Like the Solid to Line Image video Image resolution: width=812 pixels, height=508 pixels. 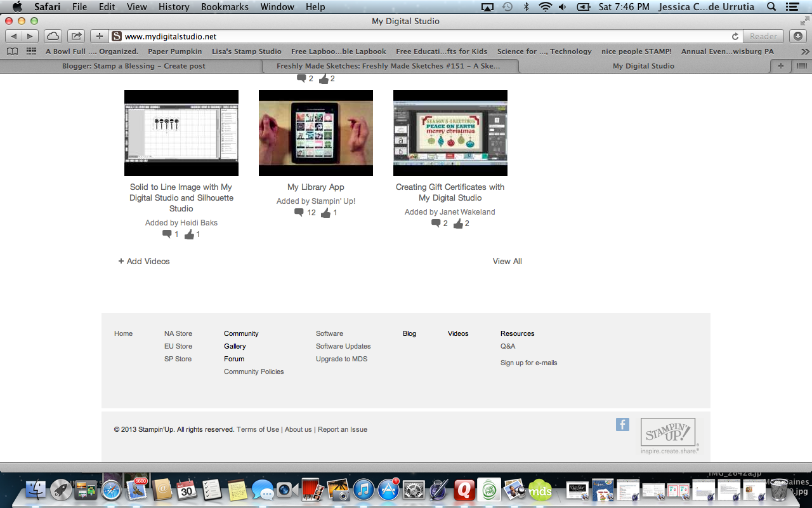[189, 234]
